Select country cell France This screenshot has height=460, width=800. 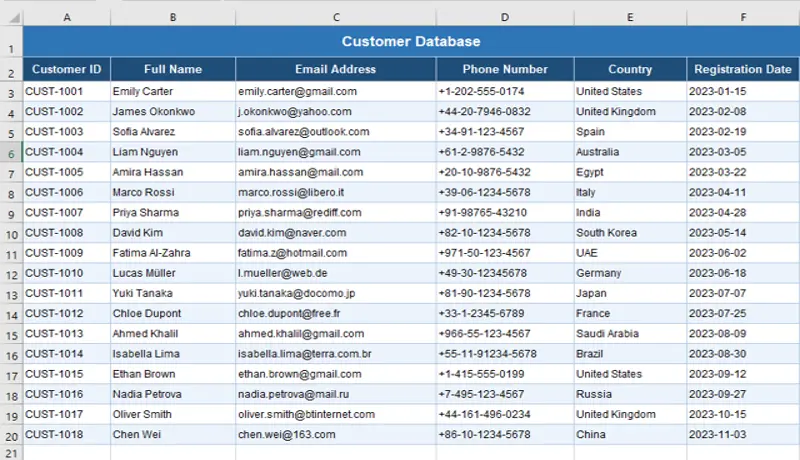[x=630, y=314]
